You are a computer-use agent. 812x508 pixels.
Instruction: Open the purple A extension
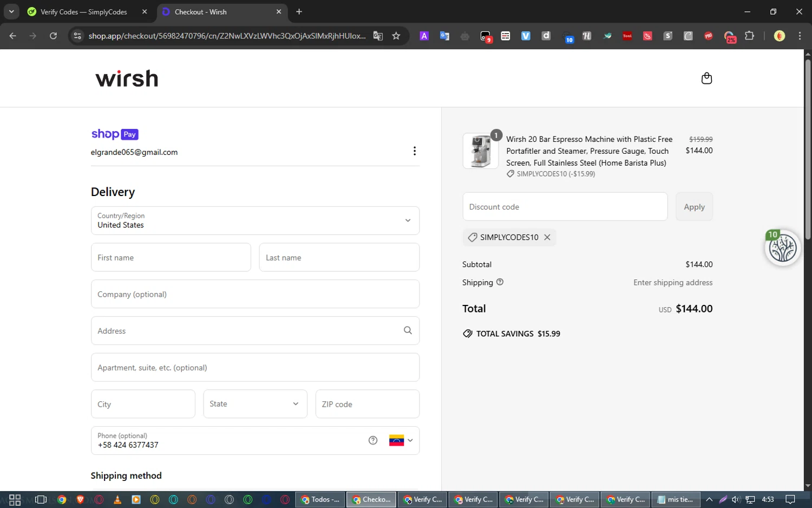coord(424,36)
